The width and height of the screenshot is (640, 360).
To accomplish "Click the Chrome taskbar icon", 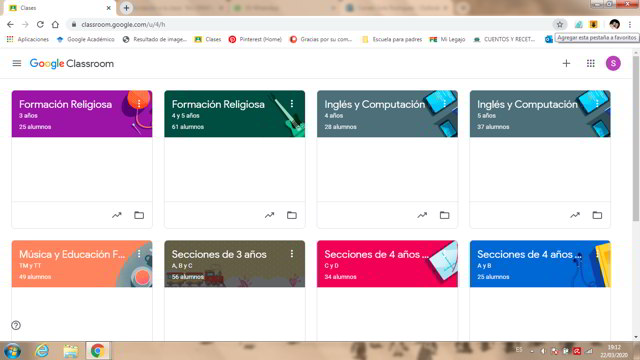I will tap(98, 351).
